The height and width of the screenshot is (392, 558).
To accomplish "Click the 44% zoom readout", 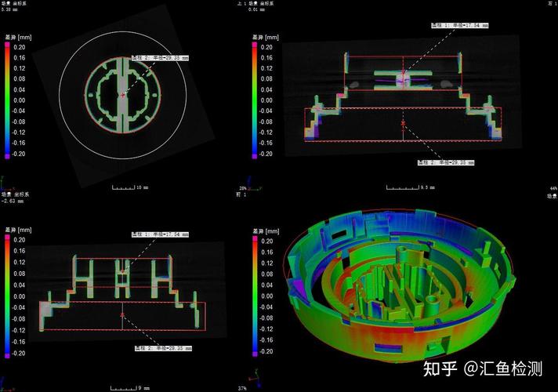I will click(x=554, y=188).
